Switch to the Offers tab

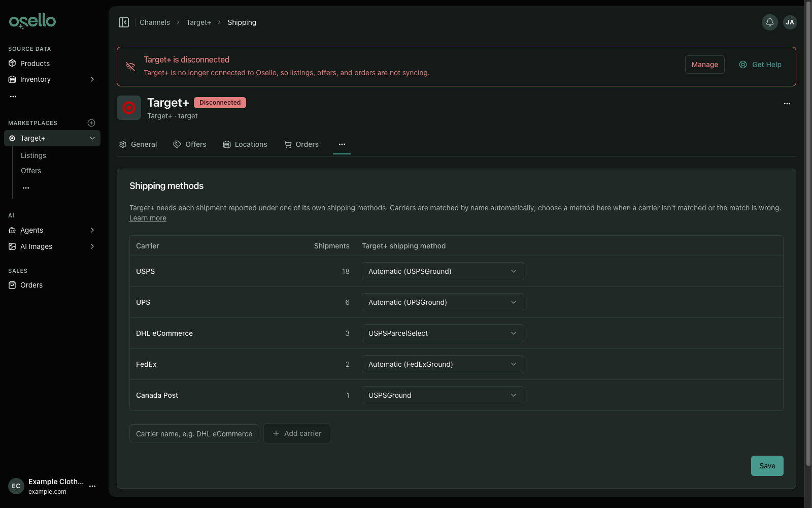(x=190, y=144)
